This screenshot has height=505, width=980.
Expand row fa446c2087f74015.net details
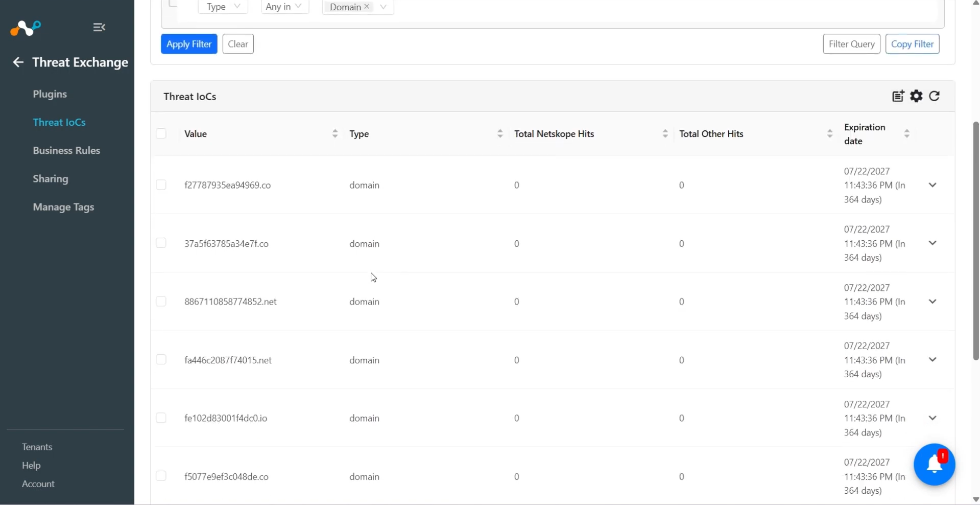point(933,360)
